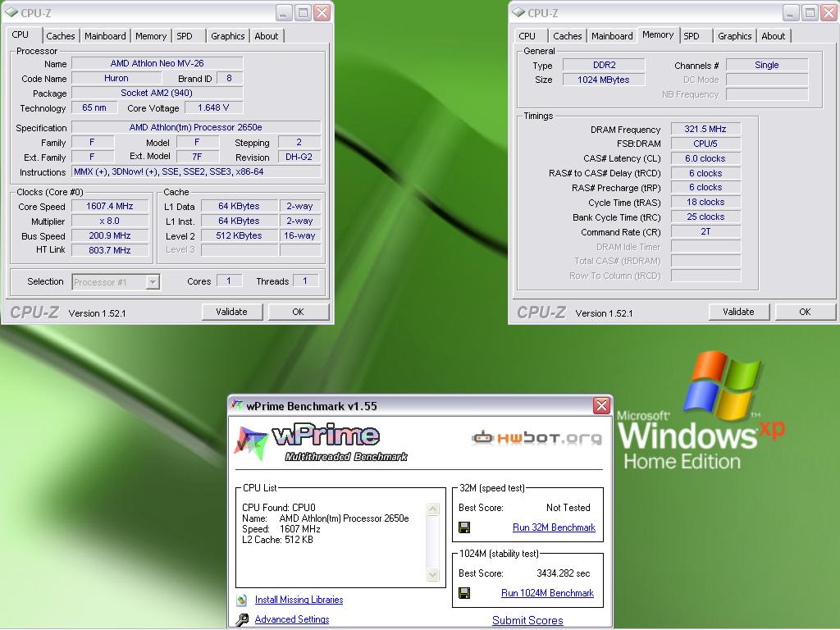The width and height of the screenshot is (840, 630).
Task: Click Validate in right CPU-Z window
Action: coord(739,312)
